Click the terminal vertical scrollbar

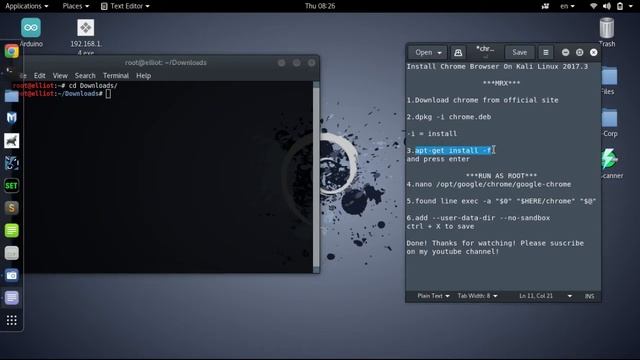pos(316,176)
